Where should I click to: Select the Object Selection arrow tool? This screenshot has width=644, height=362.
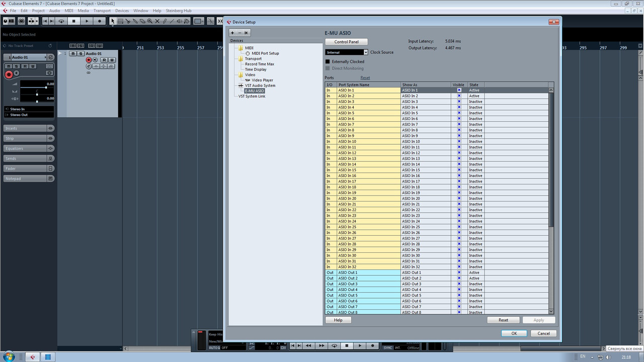tap(113, 21)
